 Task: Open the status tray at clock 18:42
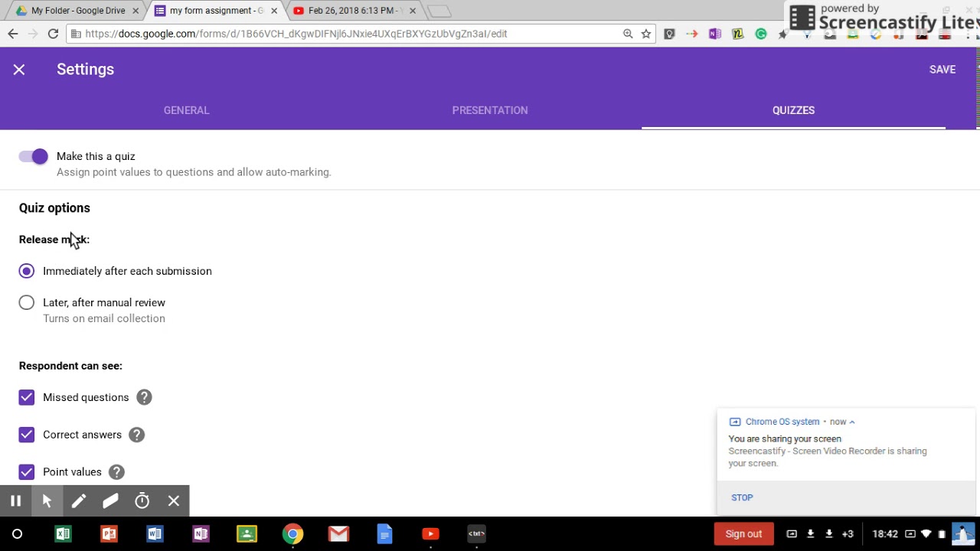[885, 534]
